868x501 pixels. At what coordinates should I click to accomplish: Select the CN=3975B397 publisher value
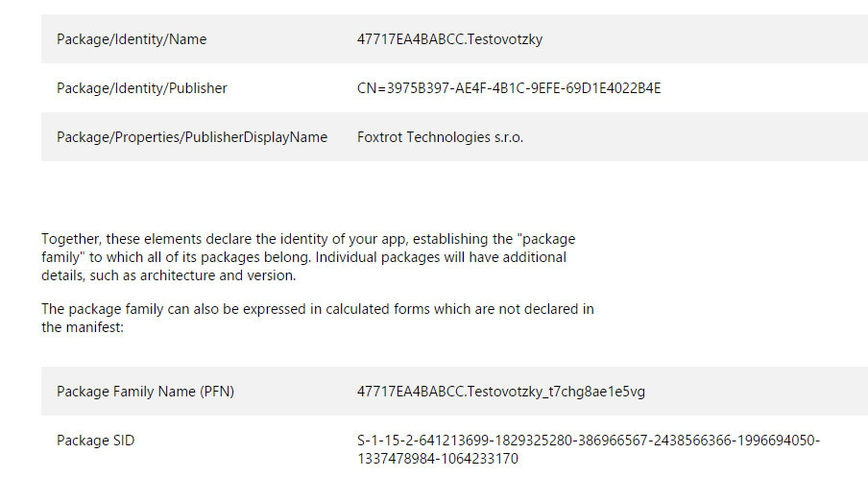509,88
